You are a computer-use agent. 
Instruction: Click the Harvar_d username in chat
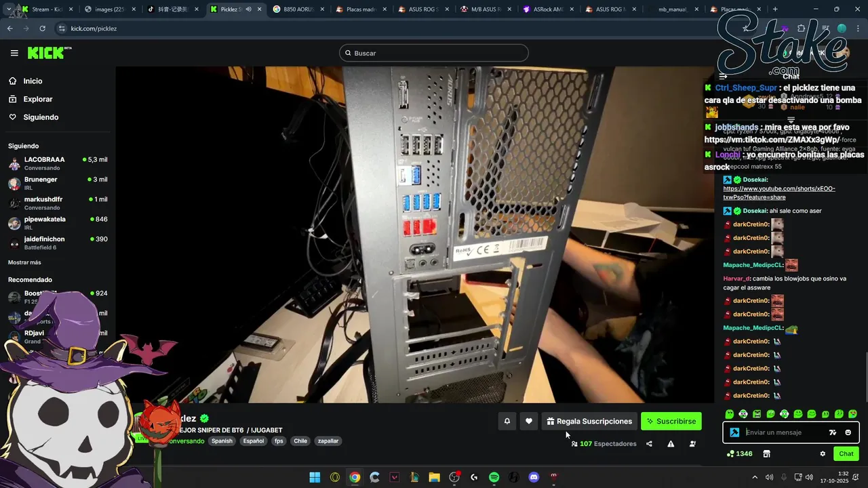pyautogui.click(x=736, y=279)
